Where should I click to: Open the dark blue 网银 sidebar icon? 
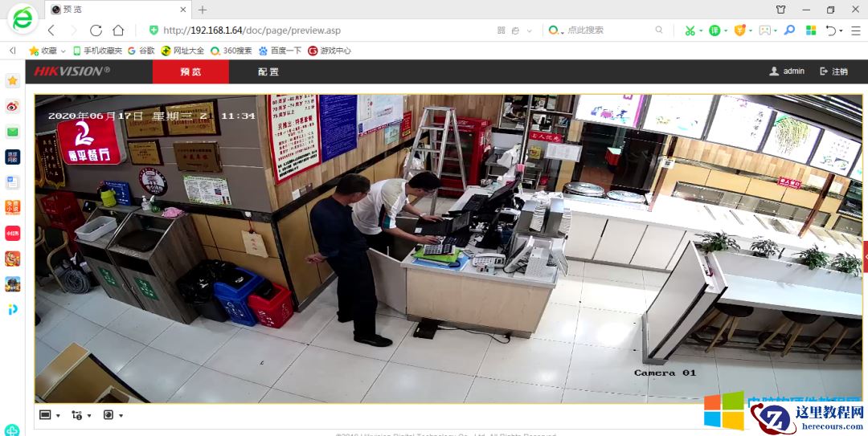12,157
